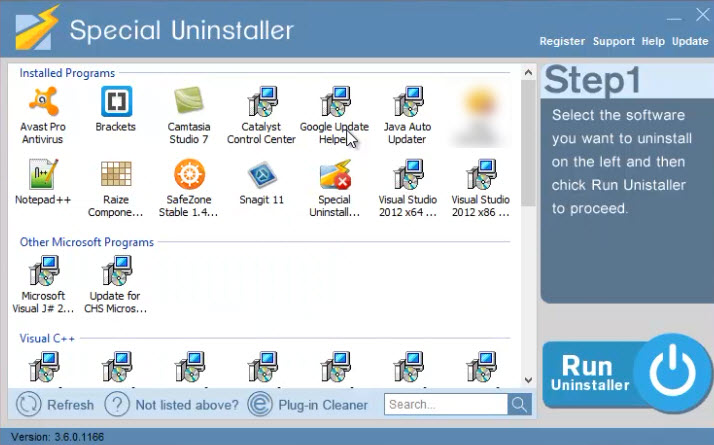Image resolution: width=714 pixels, height=445 pixels.
Task: Select Java Auto Updater icon
Action: [408, 101]
